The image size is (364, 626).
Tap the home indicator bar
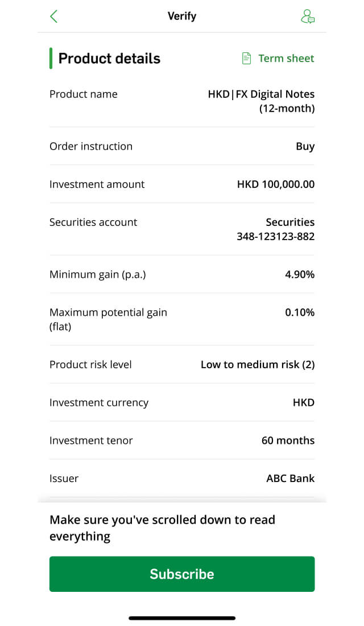click(182, 618)
